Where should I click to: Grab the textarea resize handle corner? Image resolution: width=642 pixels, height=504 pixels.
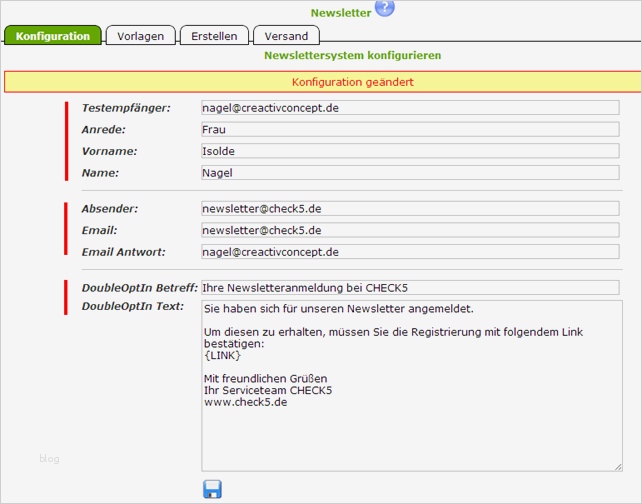coord(618,467)
